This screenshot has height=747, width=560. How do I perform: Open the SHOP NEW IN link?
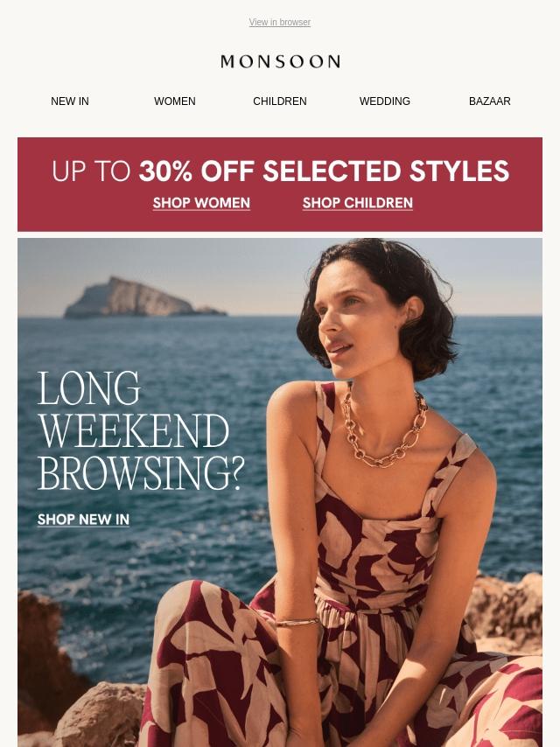point(83,520)
